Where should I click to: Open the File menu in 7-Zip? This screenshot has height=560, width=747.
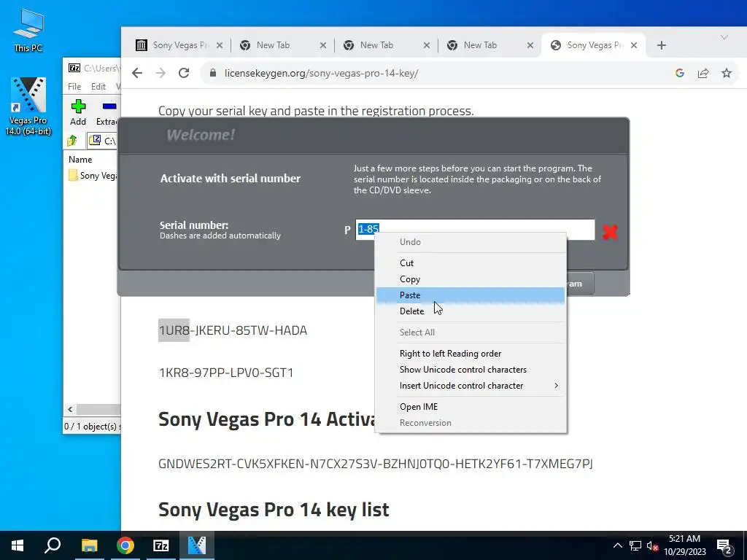[74, 86]
